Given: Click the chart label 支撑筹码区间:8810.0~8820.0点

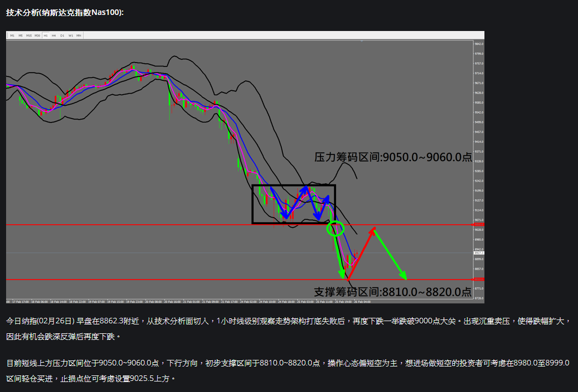Looking at the screenshot, I should click(x=393, y=292).
